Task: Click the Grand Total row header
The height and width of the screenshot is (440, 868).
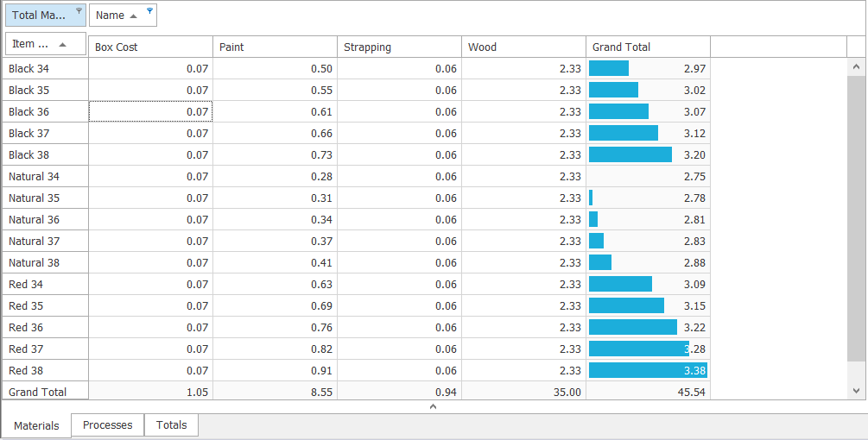Action: point(46,391)
